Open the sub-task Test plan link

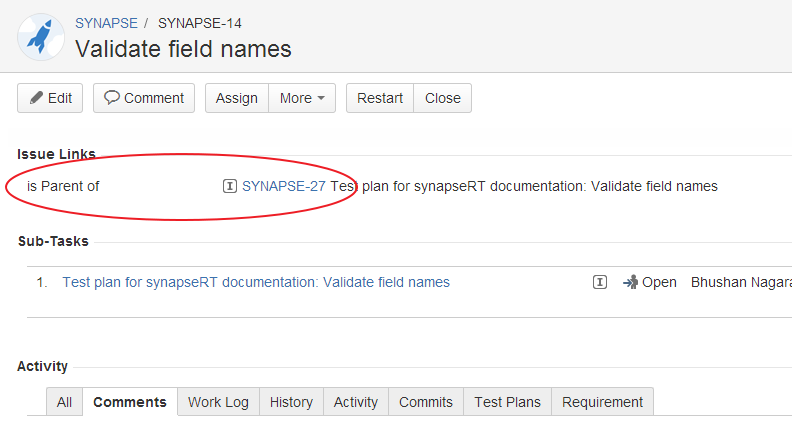click(256, 282)
